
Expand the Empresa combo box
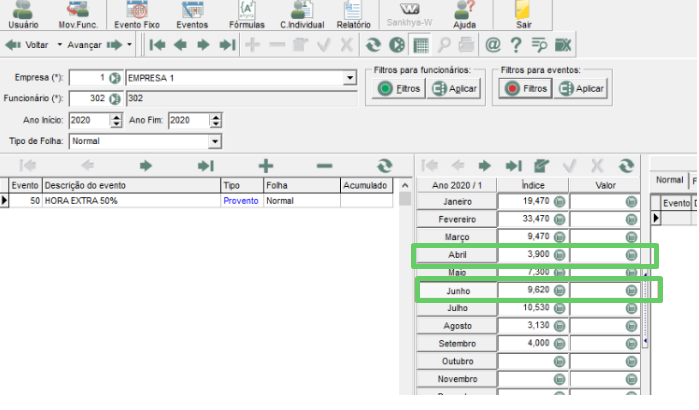pos(350,78)
